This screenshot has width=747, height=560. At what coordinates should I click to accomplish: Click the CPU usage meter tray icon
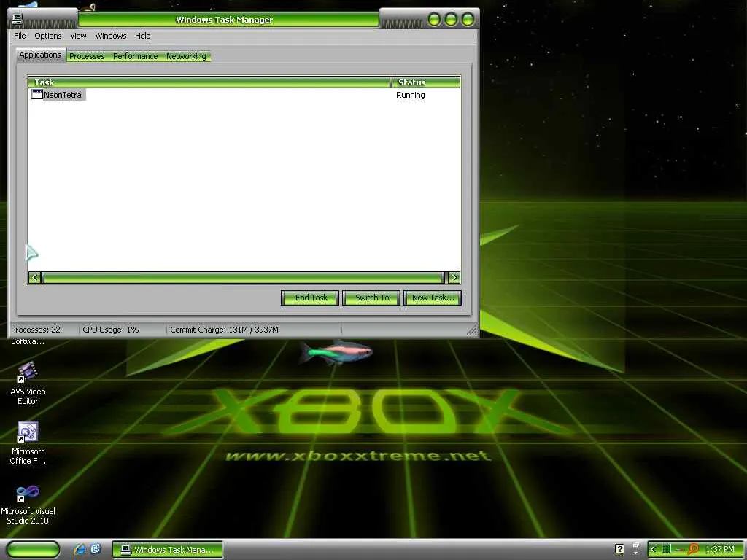coord(667,549)
